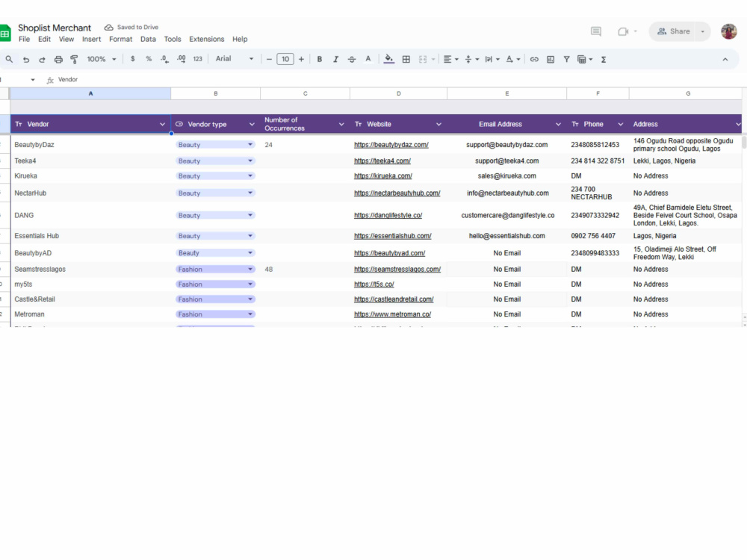
Task: Format as currency with dollar icon
Action: pos(132,58)
